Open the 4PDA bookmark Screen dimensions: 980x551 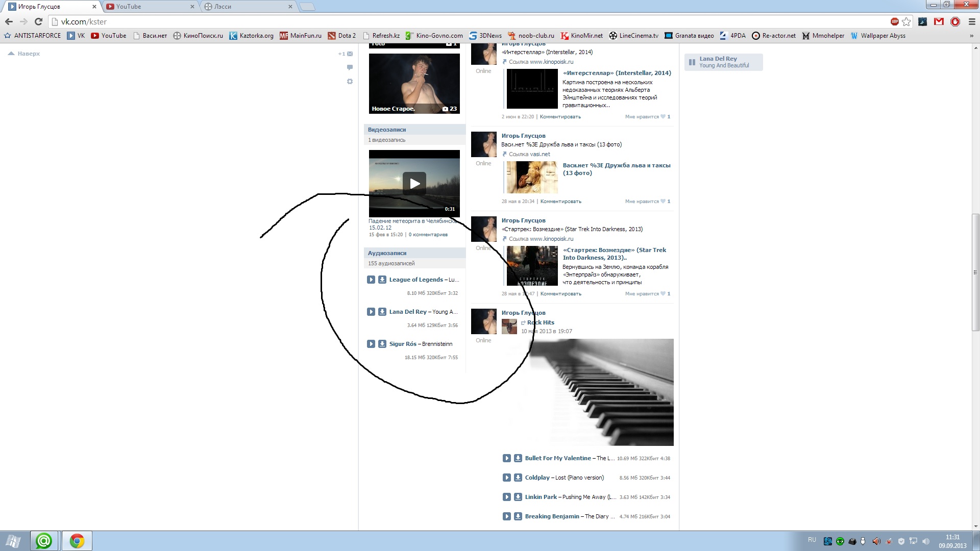tap(732, 36)
